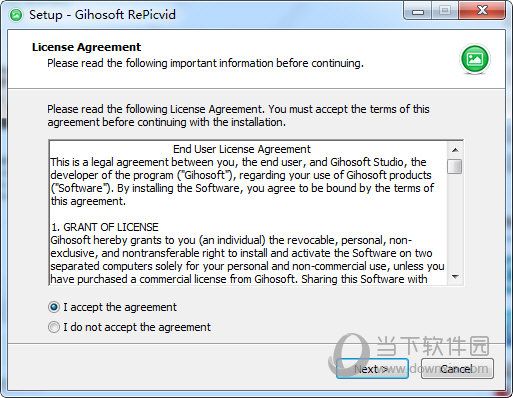Minimize the Setup window
The image size is (513, 398).
point(418,12)
